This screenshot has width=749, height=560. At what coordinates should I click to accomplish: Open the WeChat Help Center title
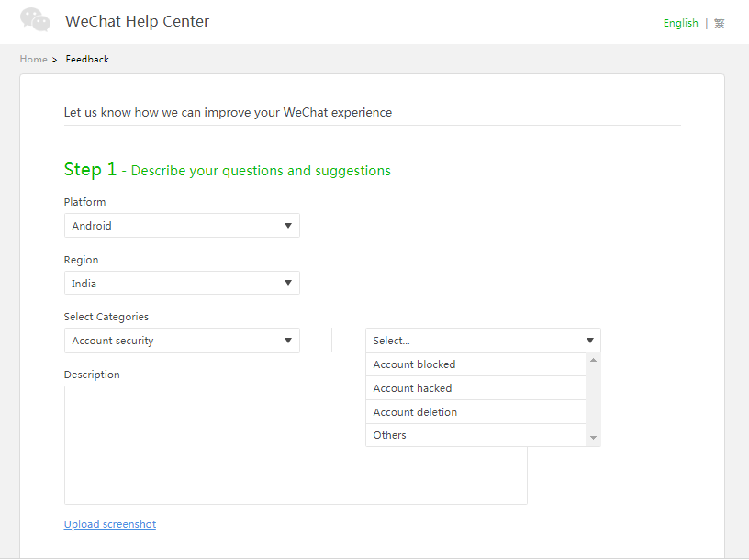[x=137, y=21]
